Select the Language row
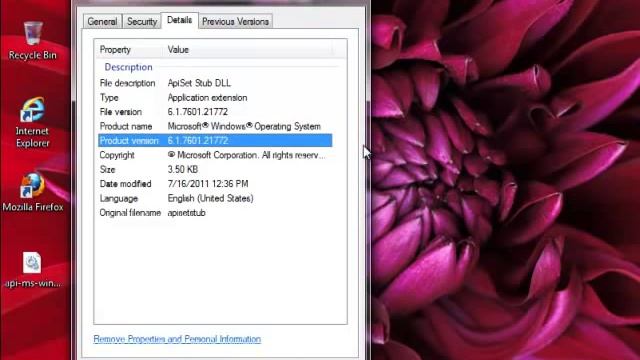Image resolution: width=640 pixels, height=360 pixels. coord(215,198)
